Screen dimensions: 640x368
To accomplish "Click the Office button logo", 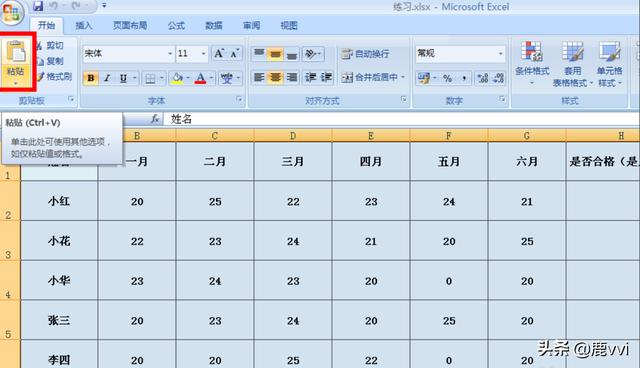I will pyautogui.click(x=11, y=12).
